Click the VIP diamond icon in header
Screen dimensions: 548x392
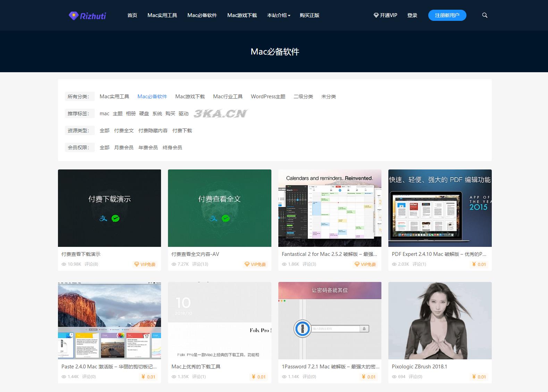coord(376,15)
